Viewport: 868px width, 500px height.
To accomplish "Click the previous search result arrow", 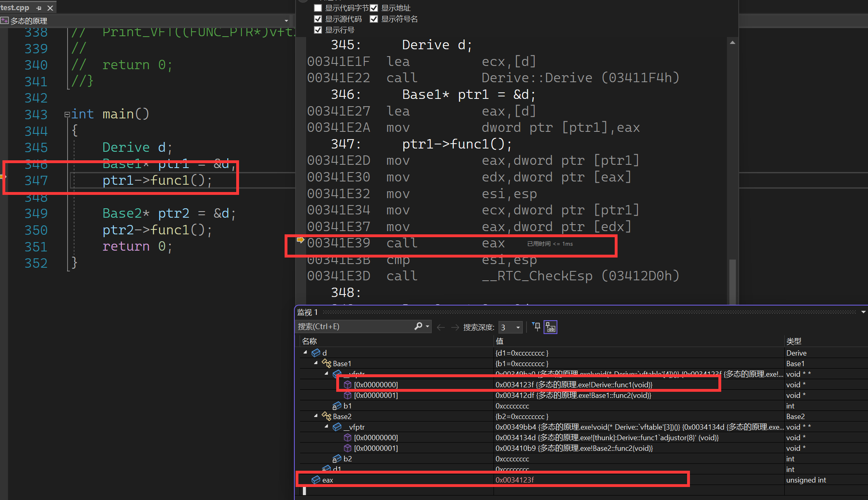I will tap(441, 327).
